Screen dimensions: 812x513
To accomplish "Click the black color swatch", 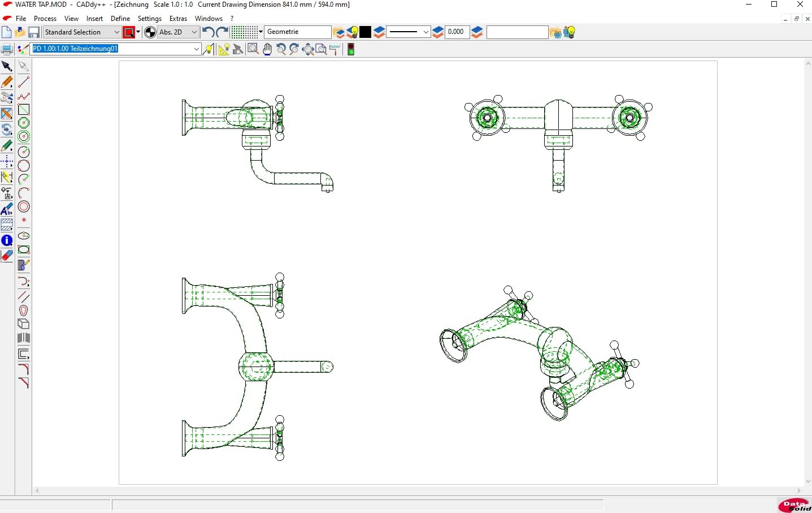I will point(366,32).
